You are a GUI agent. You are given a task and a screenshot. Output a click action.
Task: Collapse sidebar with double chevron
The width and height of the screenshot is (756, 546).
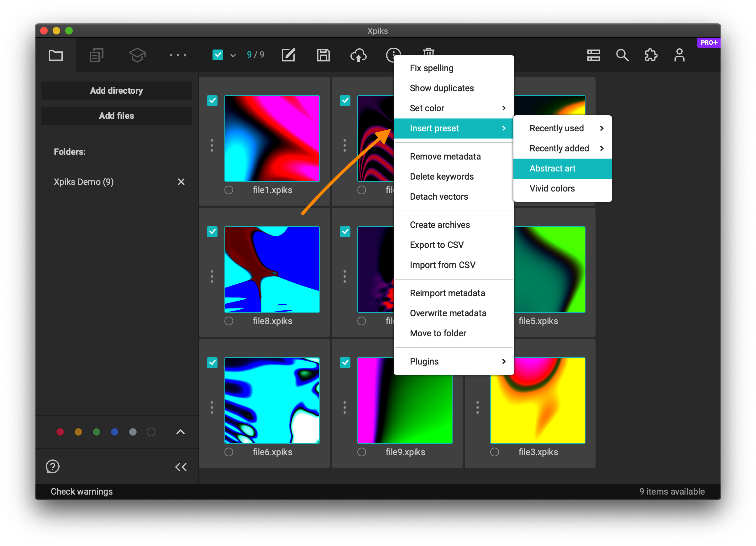click(x=181, y=467)
